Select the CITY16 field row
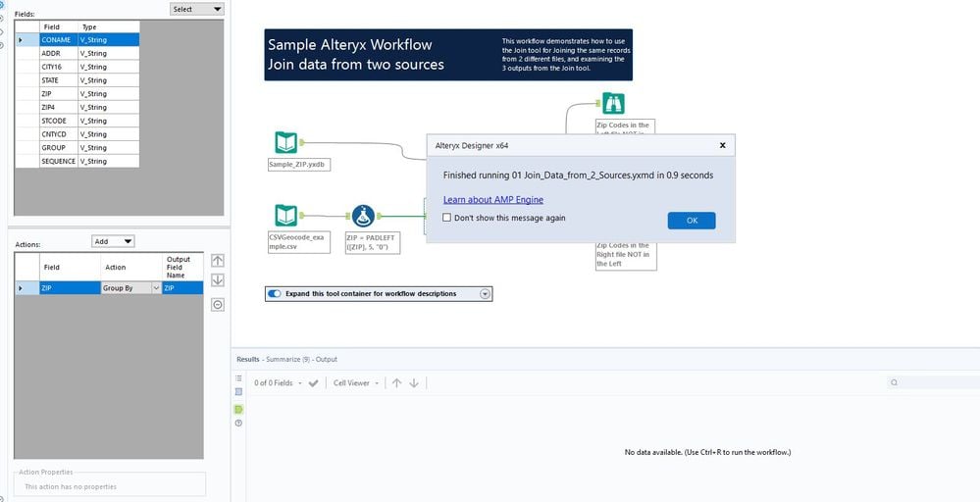The image size is (980, 502). click(77, 67)
